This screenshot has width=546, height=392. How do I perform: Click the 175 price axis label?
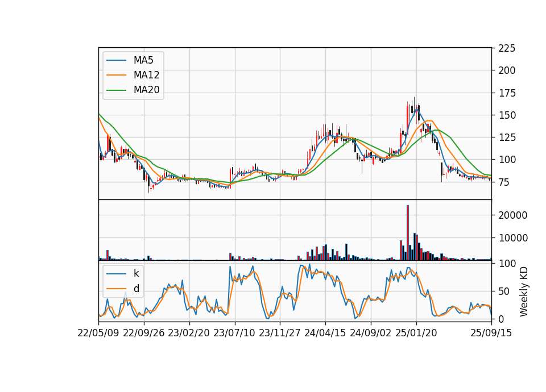(x=507, y=93)
